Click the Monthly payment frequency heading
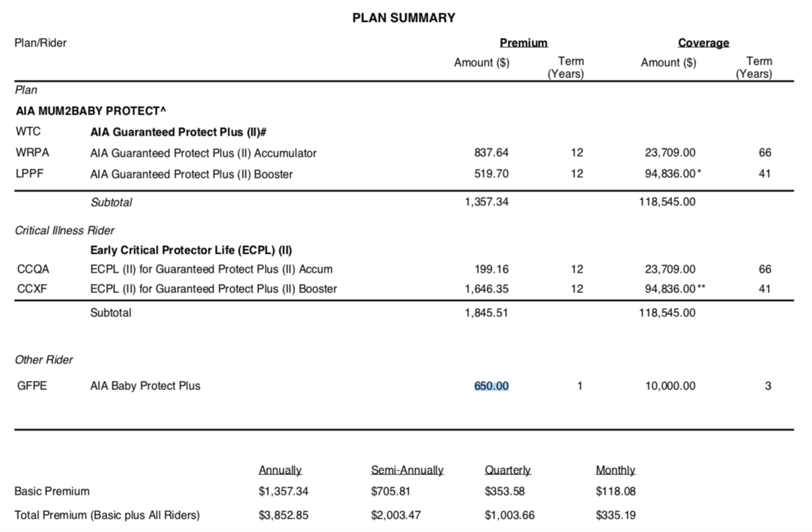The width and height of the screenshot is (812, 532). tap(615, 470)
